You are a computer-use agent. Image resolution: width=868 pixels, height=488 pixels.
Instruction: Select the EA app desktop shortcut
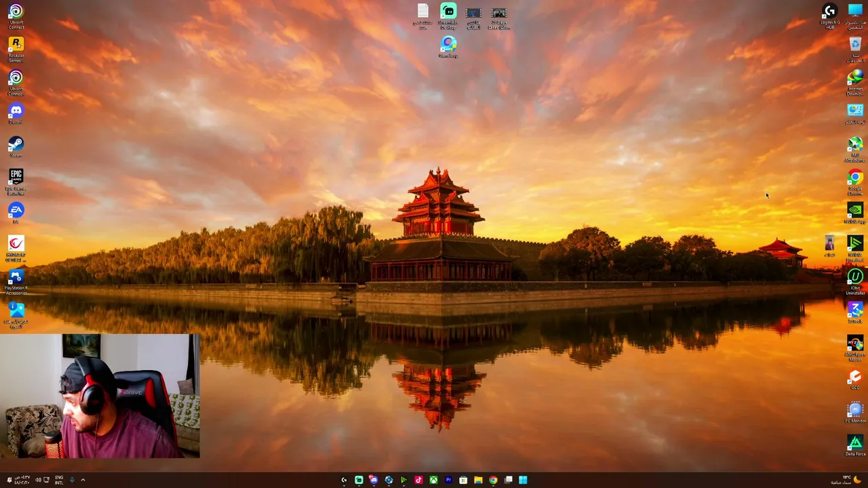click(16, 213)
